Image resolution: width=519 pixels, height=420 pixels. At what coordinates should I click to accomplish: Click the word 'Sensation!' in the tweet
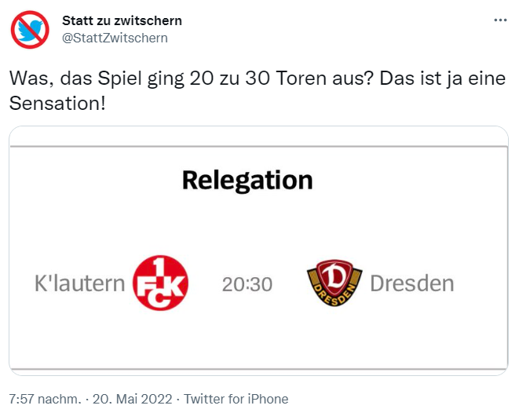click(57, 103)
